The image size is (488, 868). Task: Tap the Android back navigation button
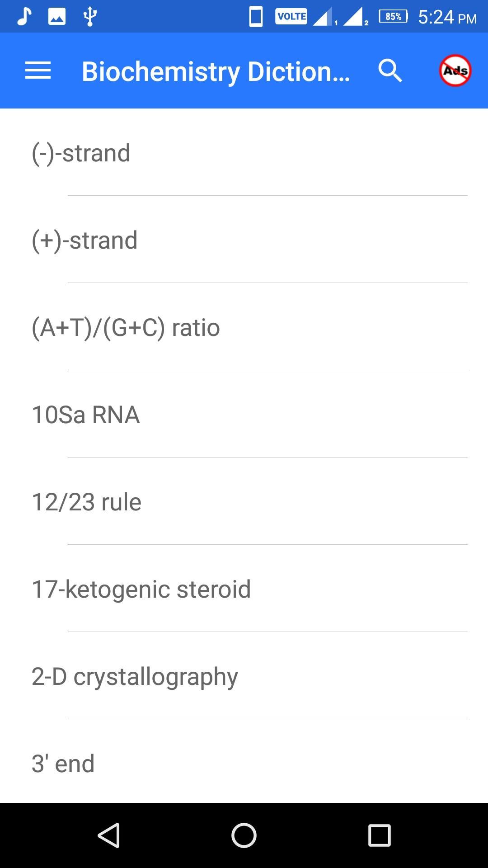pyautogui.click(x=109, y=835)
